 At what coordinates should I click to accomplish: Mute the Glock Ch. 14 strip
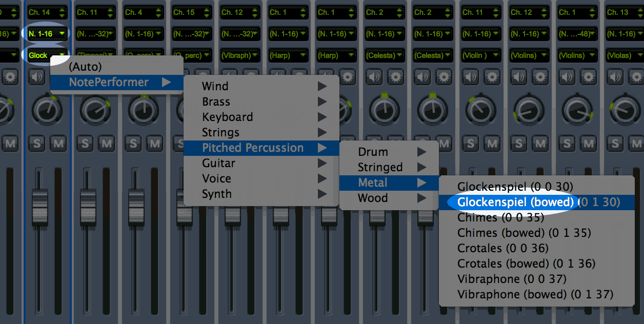(59, 143)
